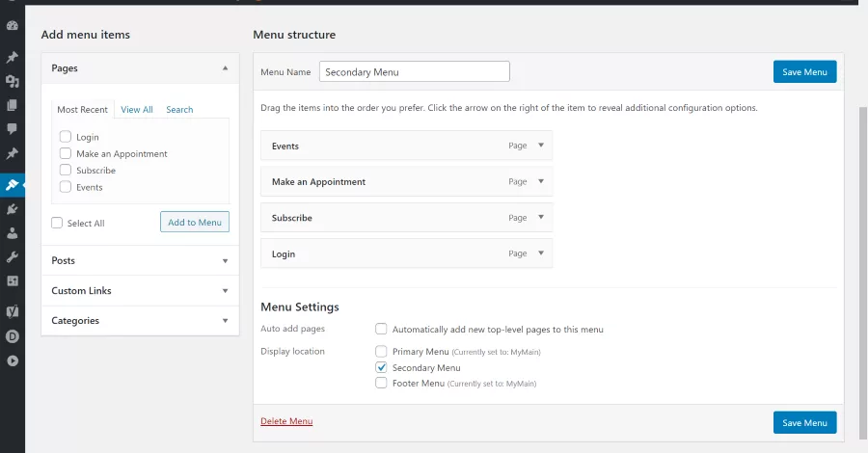Check Primary Menu display location
The width and height of the screenshot is (868, 453).
coord(381,351)
